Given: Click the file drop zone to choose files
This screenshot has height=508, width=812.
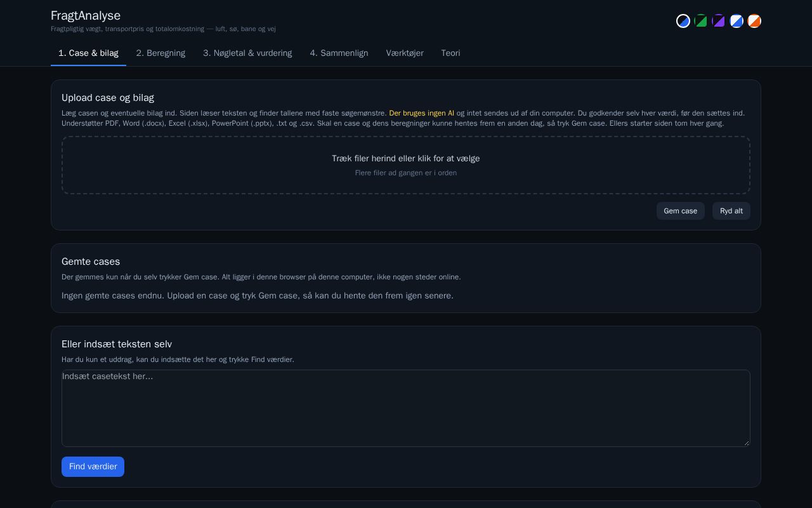Looking at the screenshot, I should pyautogui.click(x=406, y=165).
